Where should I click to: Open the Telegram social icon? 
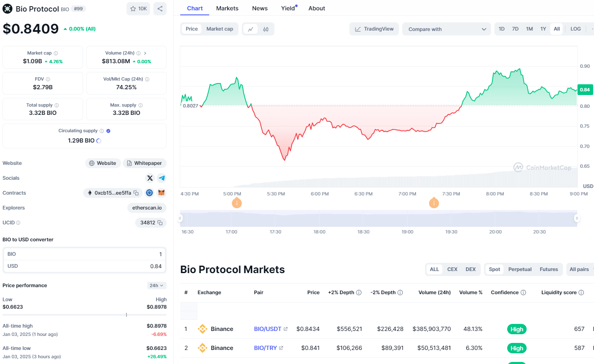pyautogui.click(x=162, y=178)
